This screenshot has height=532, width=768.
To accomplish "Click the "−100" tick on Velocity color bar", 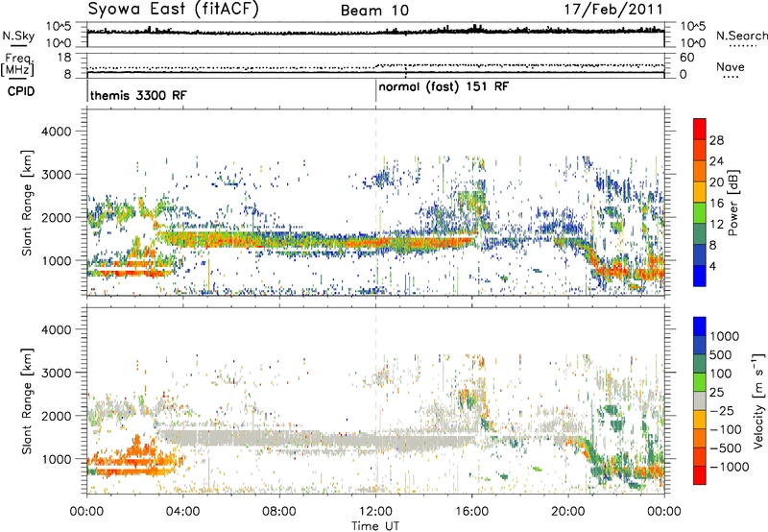I will click(726, 429).
